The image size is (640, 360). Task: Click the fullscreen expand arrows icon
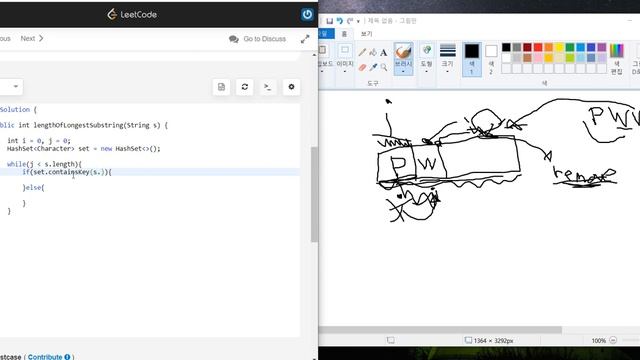(305, 39)
